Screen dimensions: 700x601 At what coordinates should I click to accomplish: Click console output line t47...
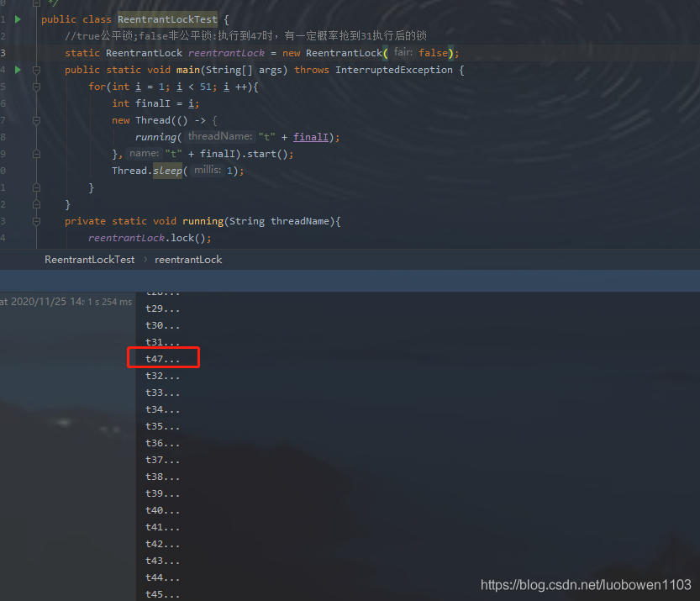(x=162, y=359)
